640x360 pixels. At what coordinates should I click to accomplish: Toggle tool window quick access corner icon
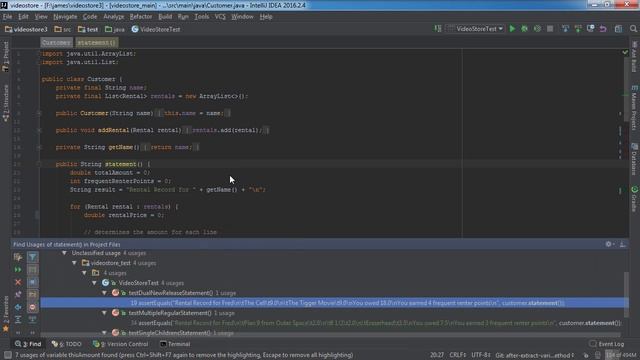point(7,355)
